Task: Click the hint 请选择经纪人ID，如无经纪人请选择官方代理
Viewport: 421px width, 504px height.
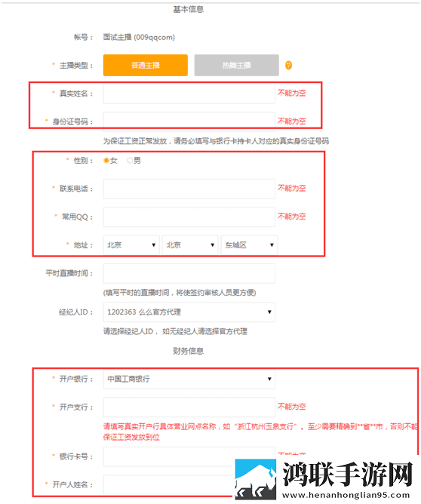Action: tap(175, 331)
